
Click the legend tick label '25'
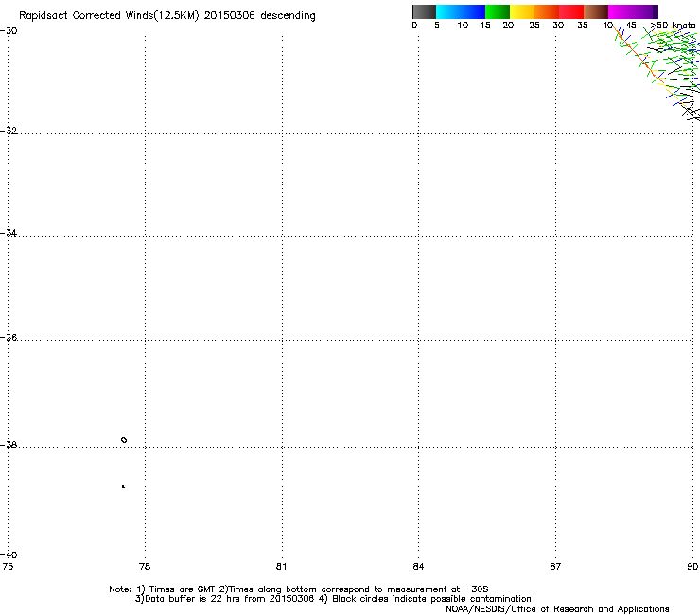[x=534, y=26]
